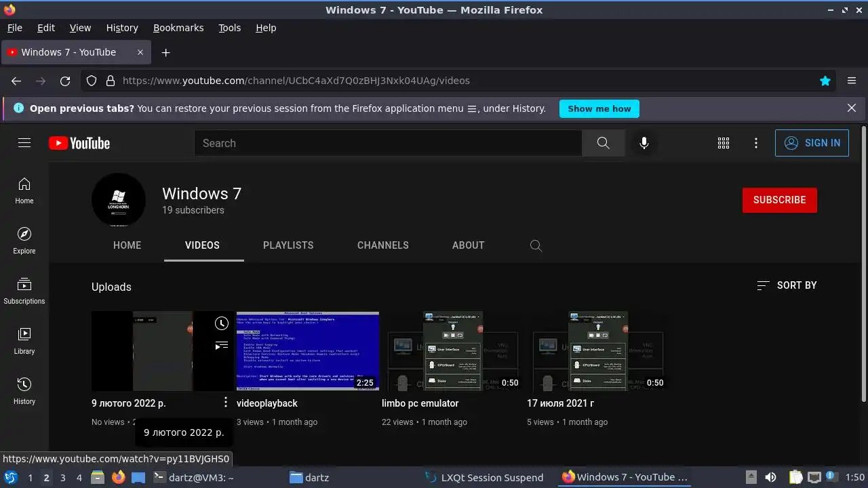Open LXQt Session Suspend taskbar item
The width and height of the screenshot is (868, 488).
484,477
